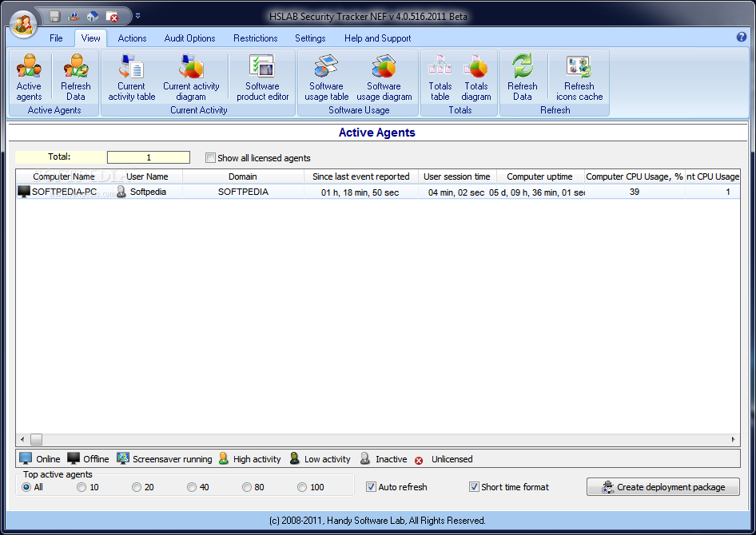Select top 40 active agents

(192, 487)
